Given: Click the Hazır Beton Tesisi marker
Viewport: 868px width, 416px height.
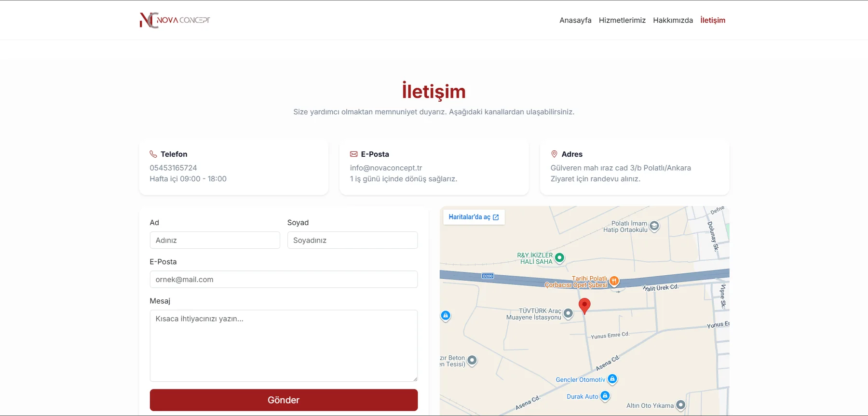Looking at the screenshot, I should [472, 361].
